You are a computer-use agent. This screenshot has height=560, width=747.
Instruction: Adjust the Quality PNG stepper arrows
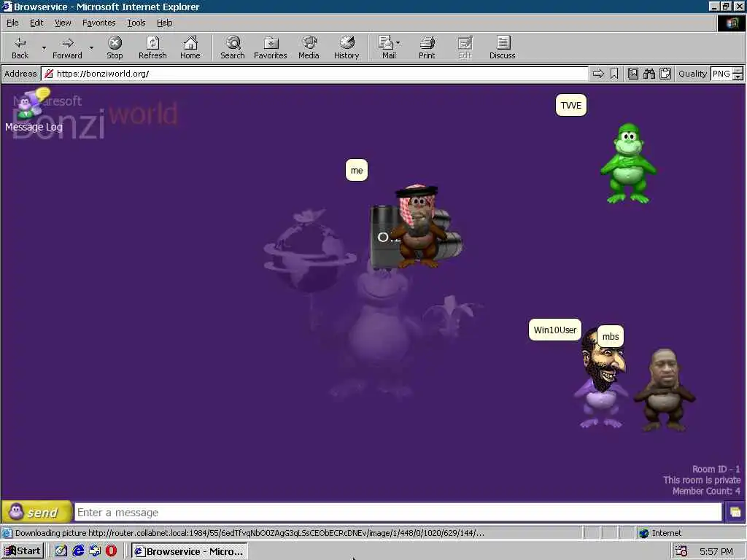[738, 74]
